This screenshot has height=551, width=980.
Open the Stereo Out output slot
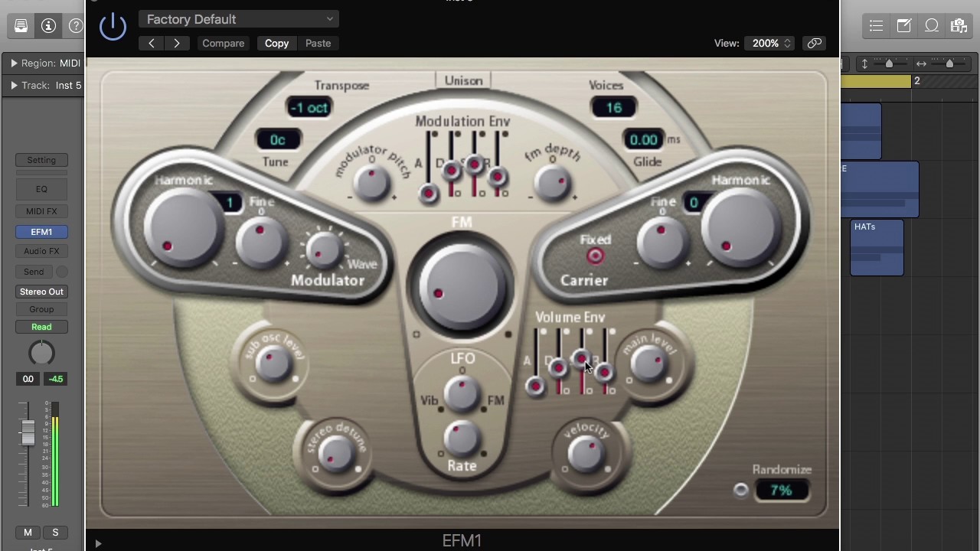pyautogui.click(x=41, y=292)
